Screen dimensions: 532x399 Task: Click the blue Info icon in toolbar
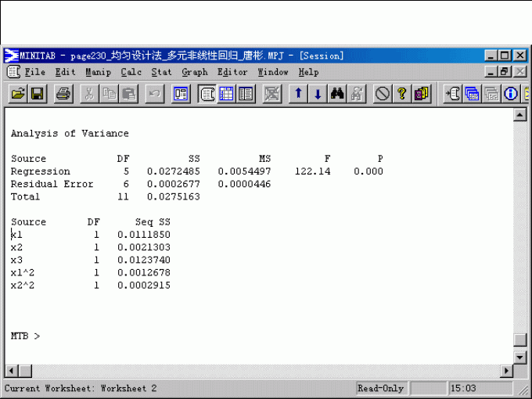[x=512, y=94]
